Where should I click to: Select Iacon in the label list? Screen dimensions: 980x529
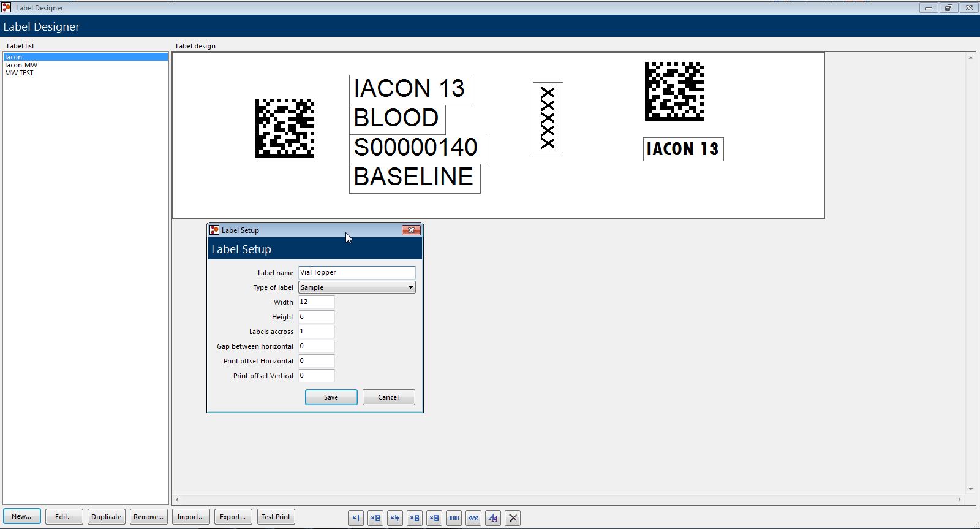click(86, 57)
